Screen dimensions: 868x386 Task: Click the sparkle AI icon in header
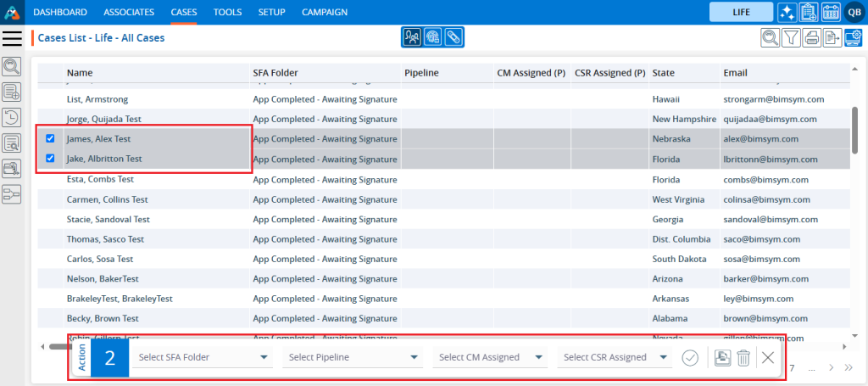[x=787, y=12]
